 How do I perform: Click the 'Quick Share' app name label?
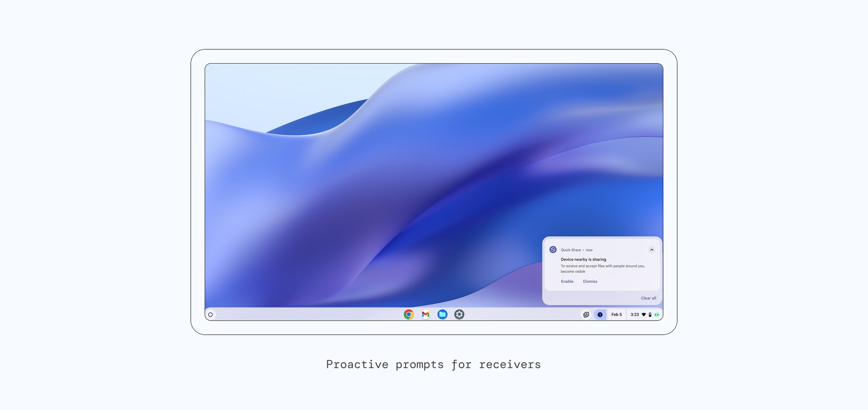tap(571, 250)
